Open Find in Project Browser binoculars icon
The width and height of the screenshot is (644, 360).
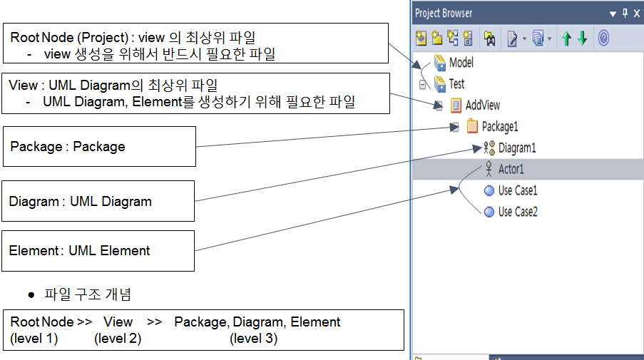click(489, 38)
